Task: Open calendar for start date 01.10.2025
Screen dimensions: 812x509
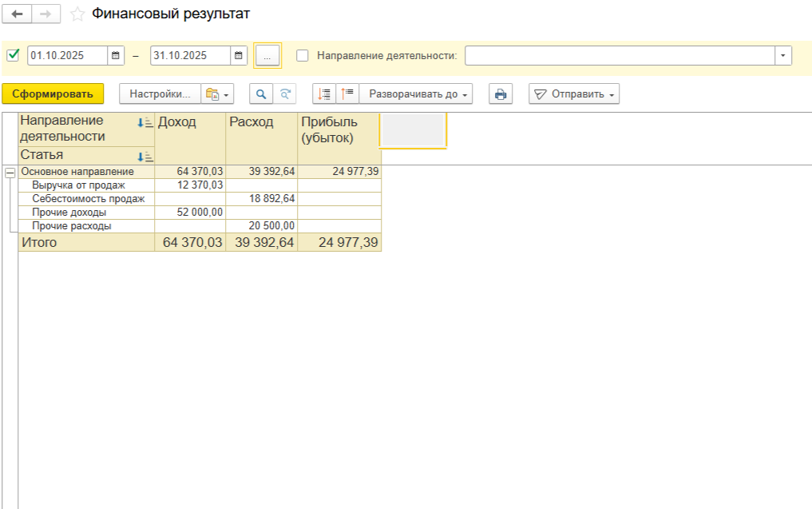Action: 116,56
